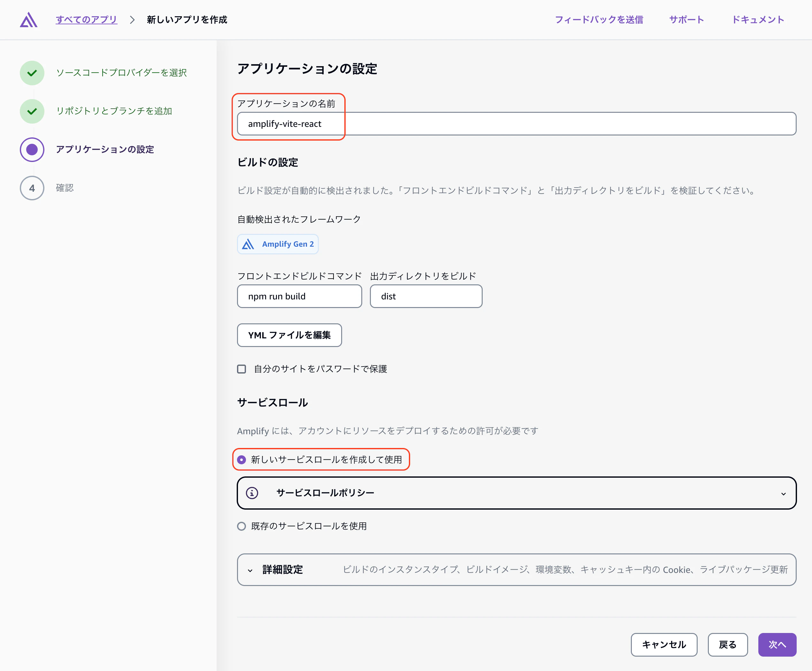This screenshot has height=671, width=812.
Task: Select 既存のサービスロールを使用 radio button
Action: (241, 526)
